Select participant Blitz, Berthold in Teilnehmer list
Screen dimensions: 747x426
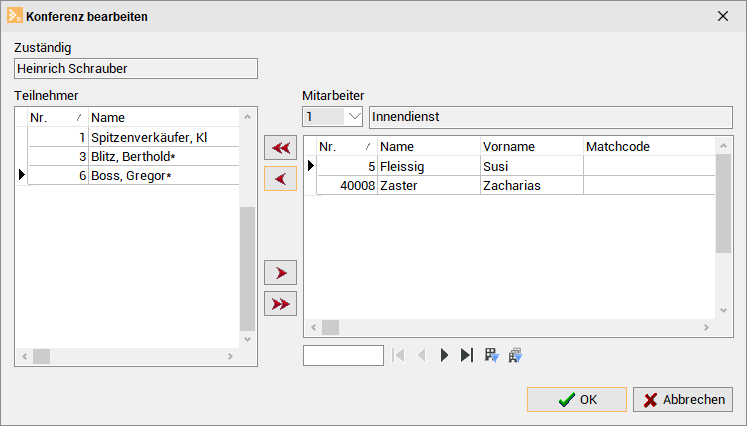point(133,156)
